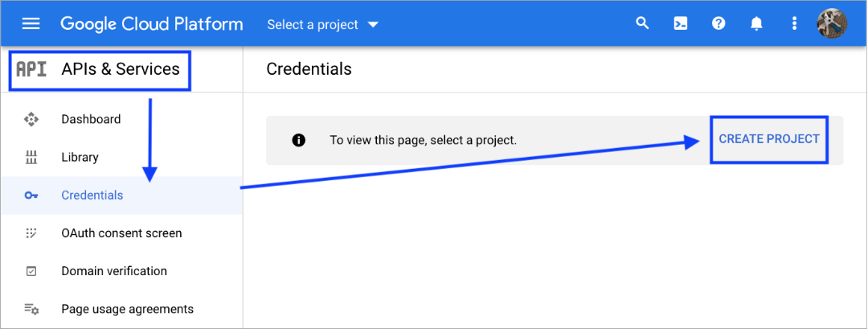Click the Credentials key icon
868x329 pixels.
(31, 195)
